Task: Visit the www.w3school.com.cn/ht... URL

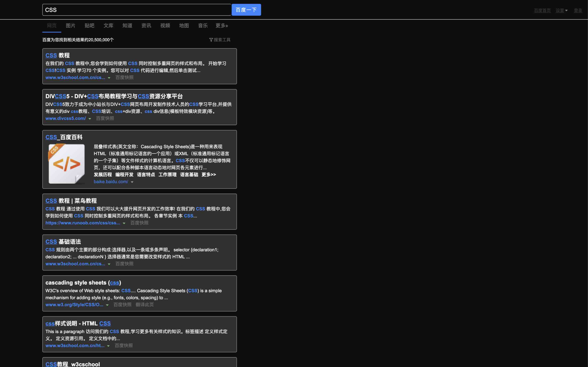Action: (x=75, y=346)
